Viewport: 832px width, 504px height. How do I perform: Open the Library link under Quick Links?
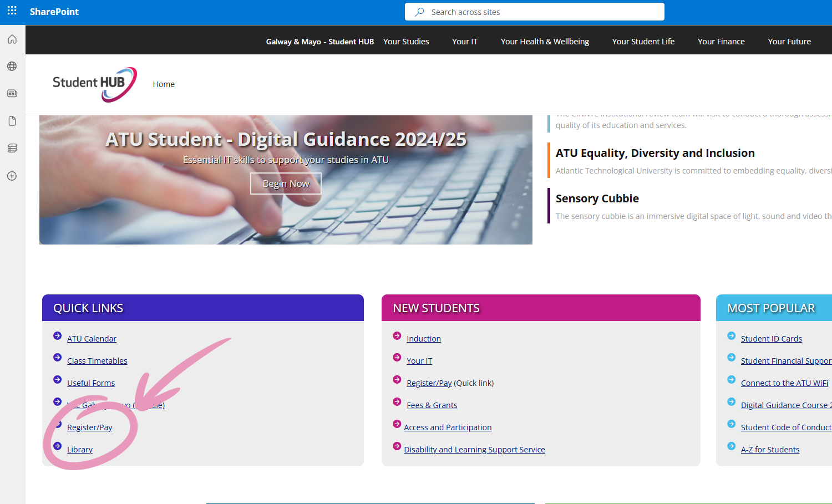[x=79, y=449]
